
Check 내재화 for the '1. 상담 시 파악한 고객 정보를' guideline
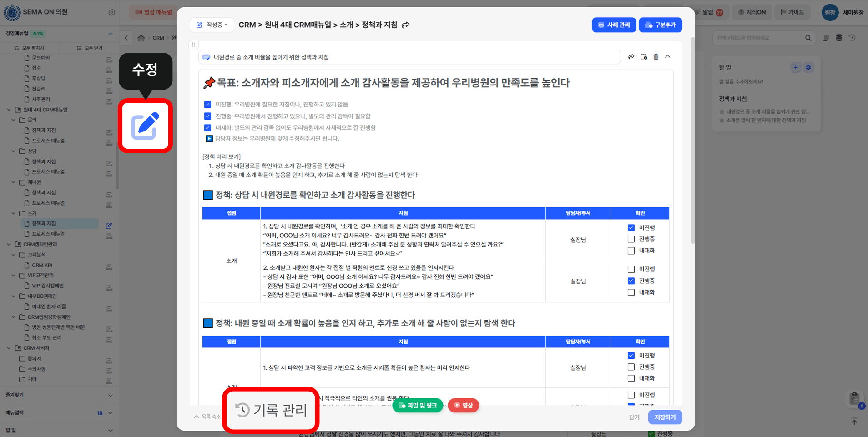pyautogui.click(x=631, y=378)
